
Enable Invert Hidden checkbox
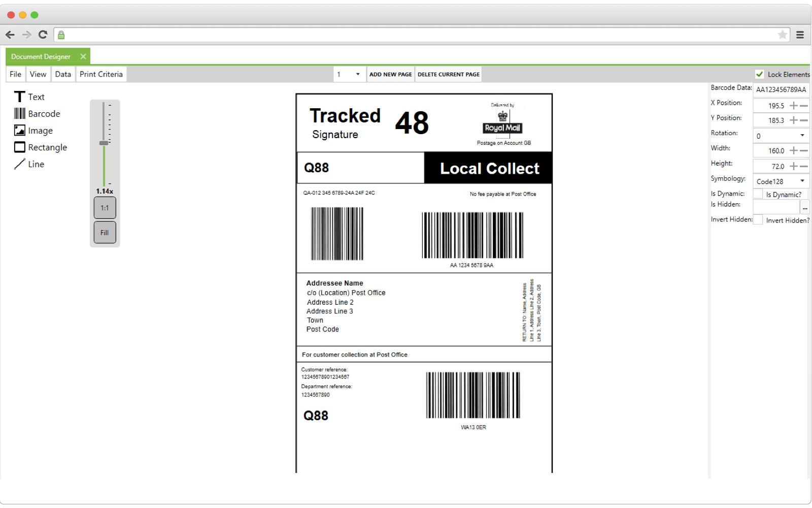758,220
